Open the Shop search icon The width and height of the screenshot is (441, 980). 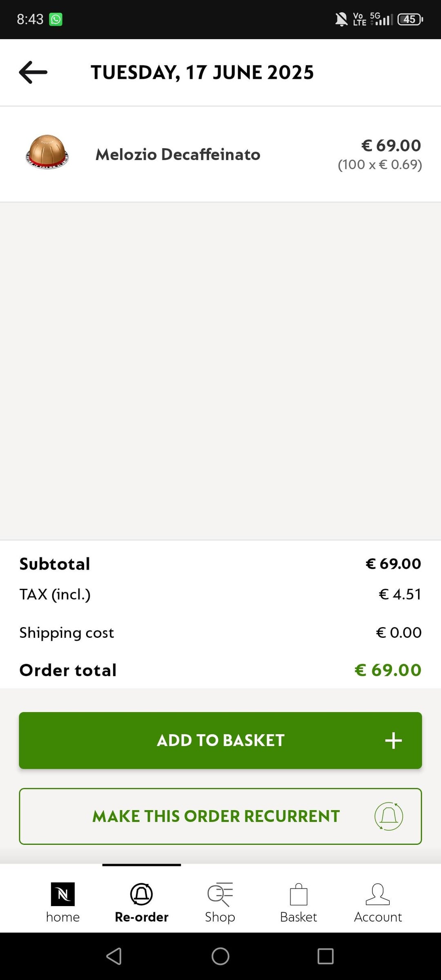click(220, 894)
